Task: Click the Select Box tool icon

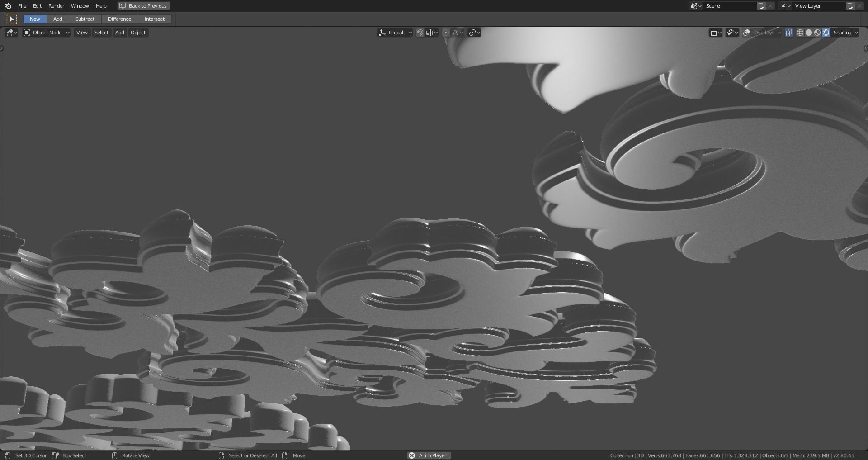Action: pos(12,19)
